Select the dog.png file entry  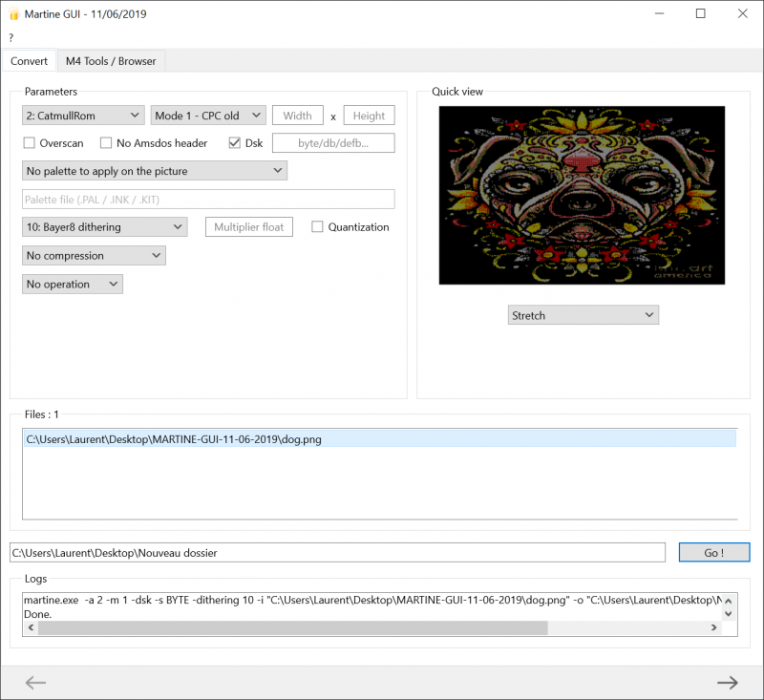(x=379, y=439)
